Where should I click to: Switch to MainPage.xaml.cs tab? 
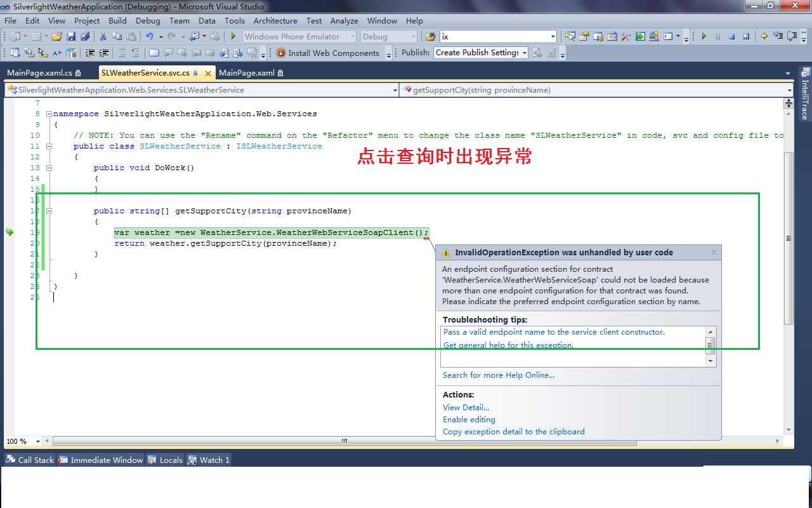click(x=44, y=73)
